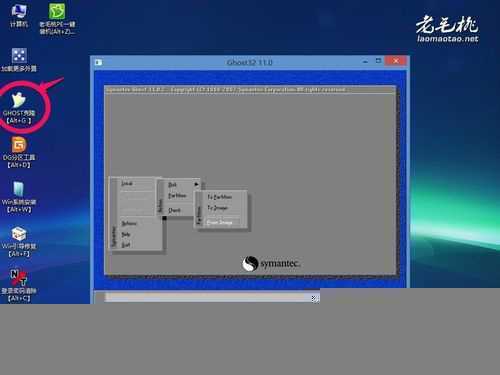Maximize the Ghost32 11.0 window
This screenshot has height=375, width=500.
(x=378, y=61)
